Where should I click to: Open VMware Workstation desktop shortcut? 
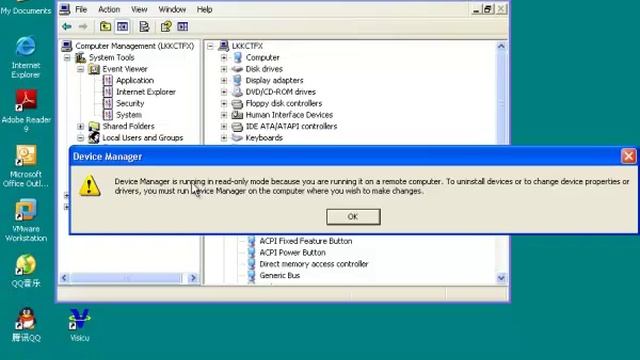click(x=26, y=220)
